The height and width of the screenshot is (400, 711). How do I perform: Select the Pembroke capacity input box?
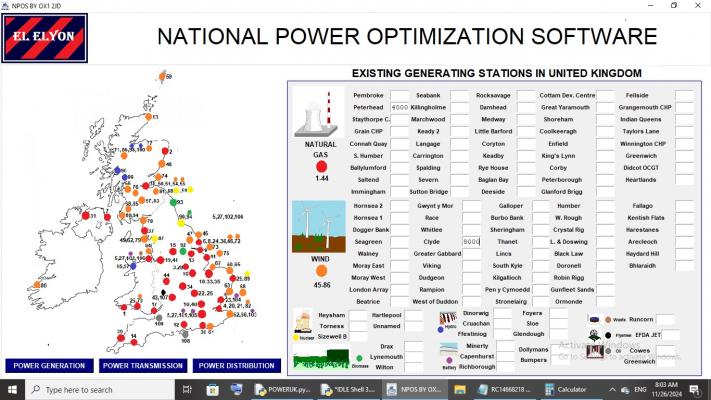click(x=397, y=94)
